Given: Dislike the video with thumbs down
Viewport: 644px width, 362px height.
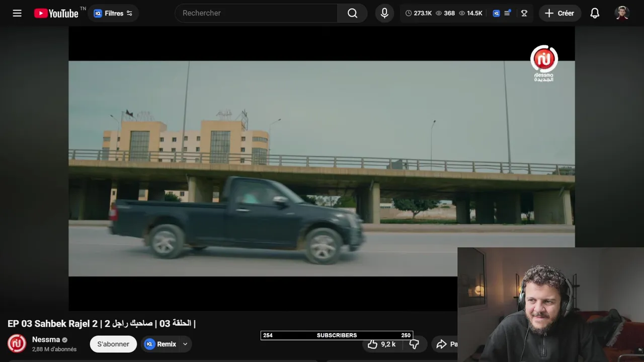Looking at the screenshot, I should tap(414, 344).
